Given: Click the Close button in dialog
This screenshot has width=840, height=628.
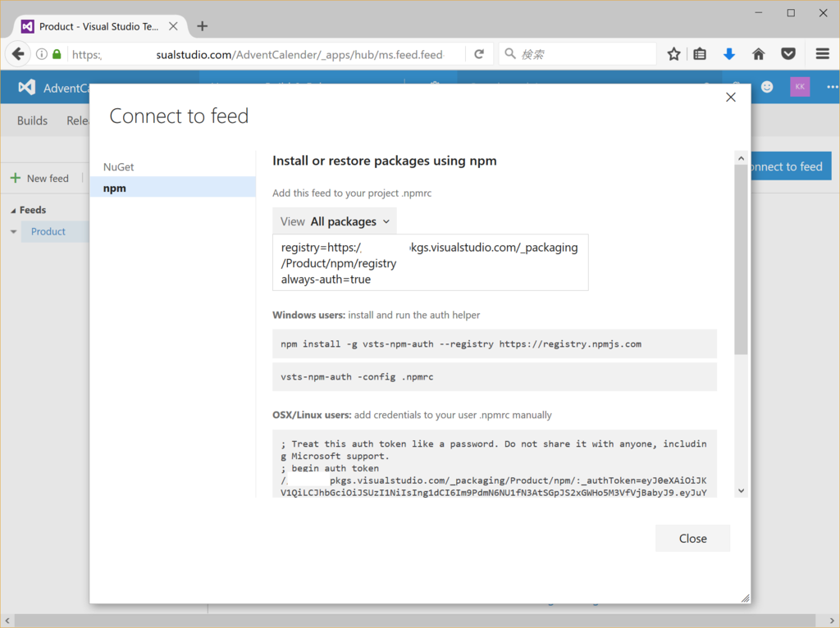Looking at the screenshot, I should [692, 538].
